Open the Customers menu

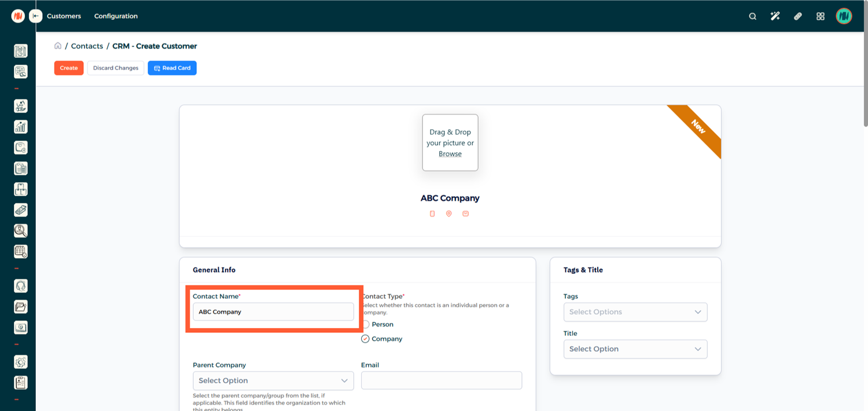64,16
